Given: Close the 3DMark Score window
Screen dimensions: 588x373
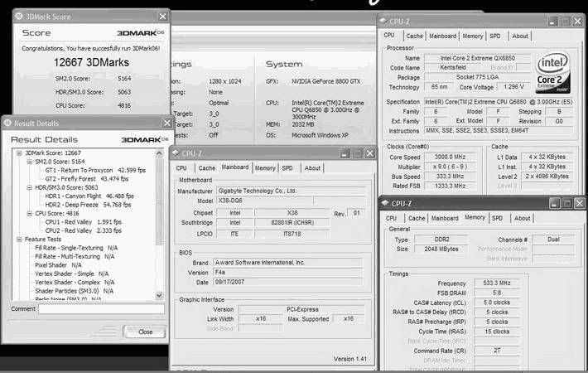Looking at the screenshot, I should [x=162, y=16].
